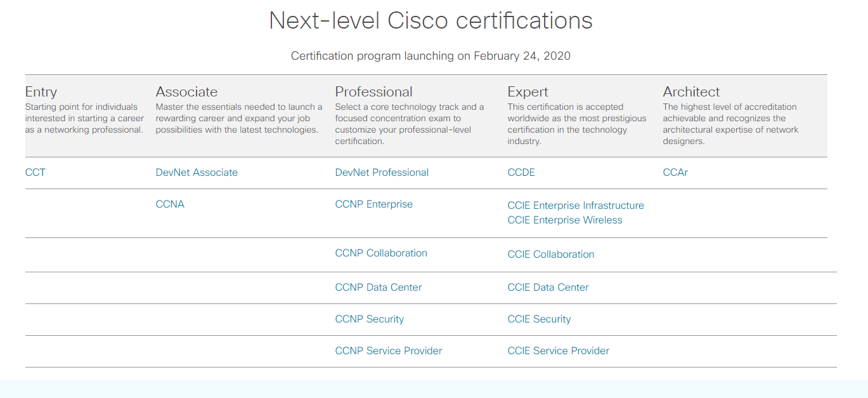The width and height of the screenshot is (868, 398).
Task: Open the CCDE certification link
Action: 521,173
